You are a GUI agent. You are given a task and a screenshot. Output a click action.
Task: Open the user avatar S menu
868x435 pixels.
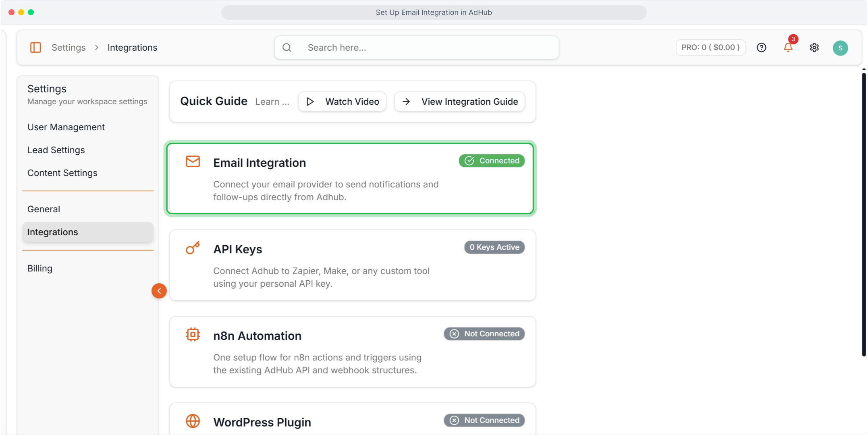(840, 48)
